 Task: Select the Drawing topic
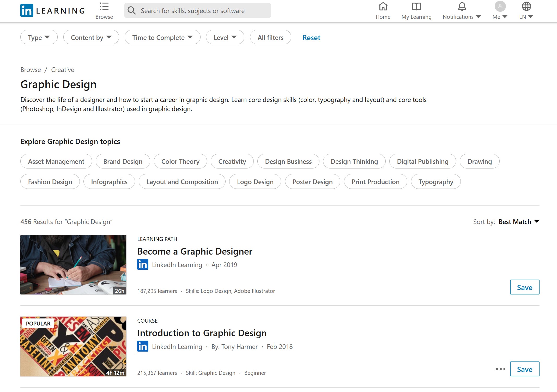pos(480,161)
